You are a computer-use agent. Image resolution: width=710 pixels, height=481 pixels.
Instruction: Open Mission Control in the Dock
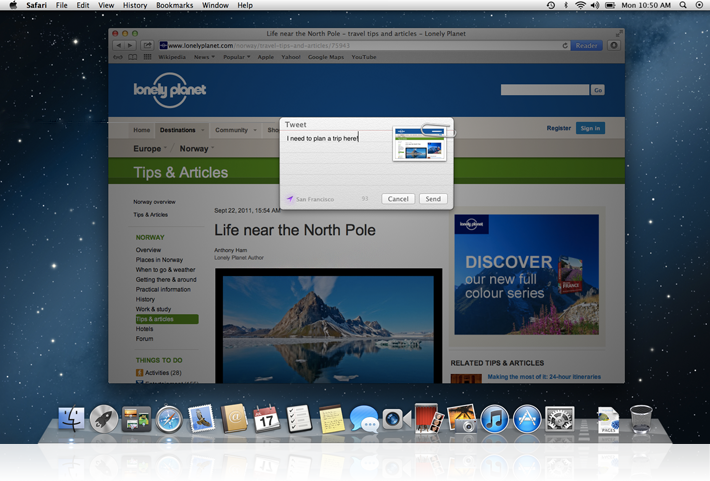(136, 419)
